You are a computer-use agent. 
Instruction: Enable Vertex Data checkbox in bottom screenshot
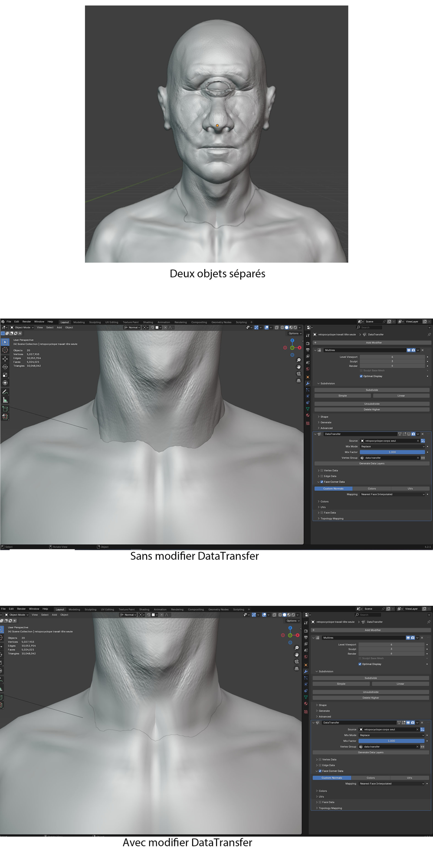click(320, 759)
